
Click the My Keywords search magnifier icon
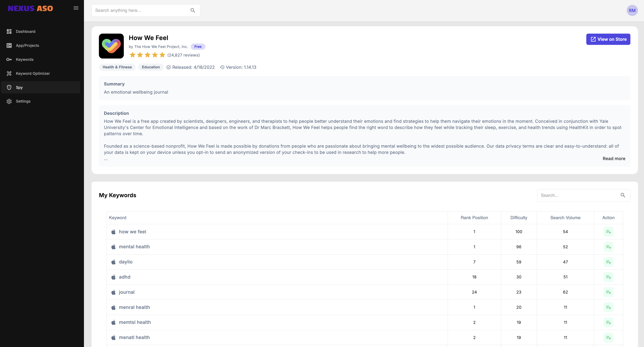pos(623,195)
